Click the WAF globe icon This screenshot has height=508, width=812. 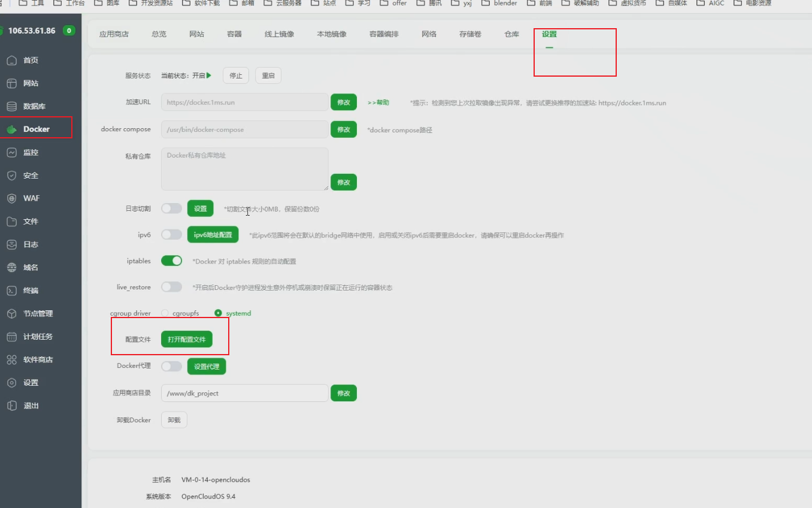11,198
